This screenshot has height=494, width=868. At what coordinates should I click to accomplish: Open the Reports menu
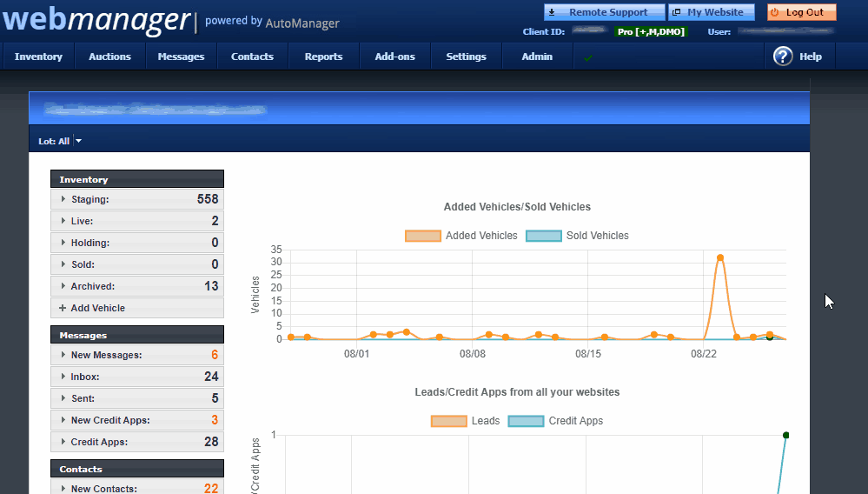tap(323, 57)
